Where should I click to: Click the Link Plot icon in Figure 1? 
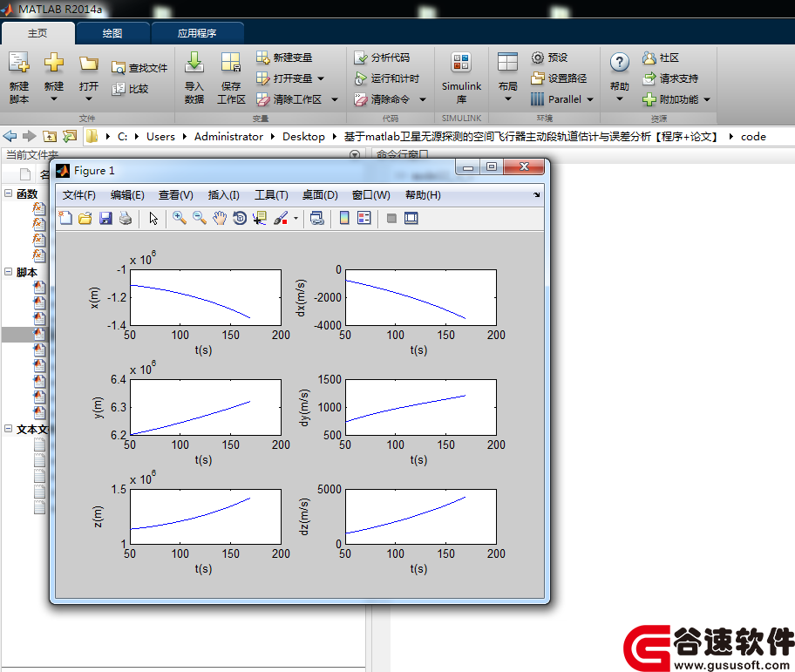click(x=317, y=219)
